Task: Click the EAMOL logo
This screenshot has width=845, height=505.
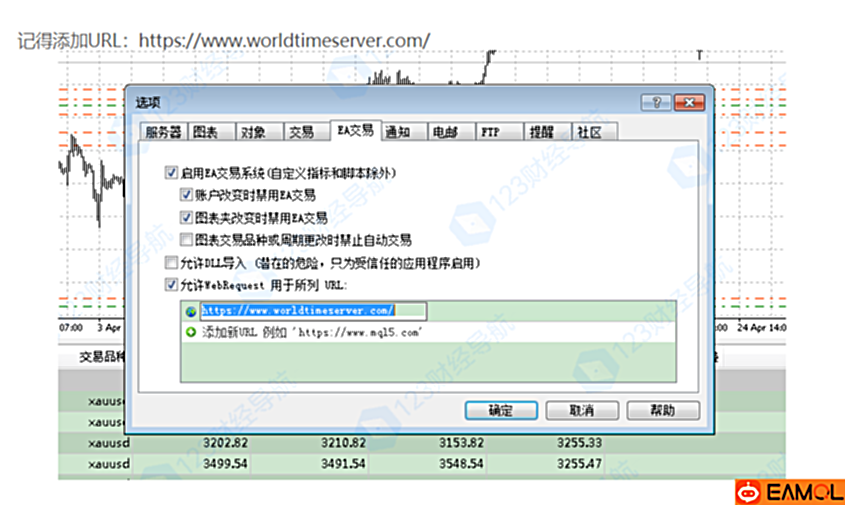Action: point(789,491)
